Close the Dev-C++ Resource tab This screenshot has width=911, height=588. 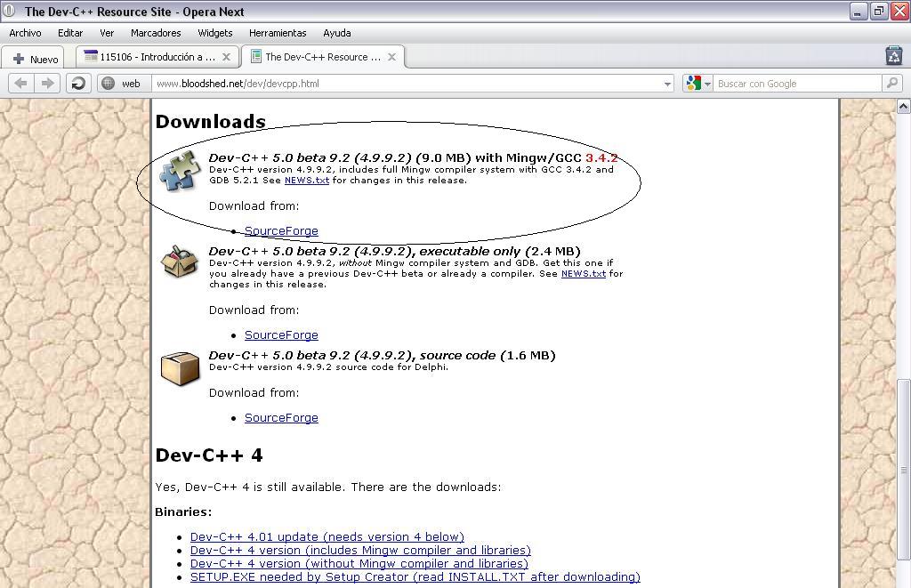point(392,57)
